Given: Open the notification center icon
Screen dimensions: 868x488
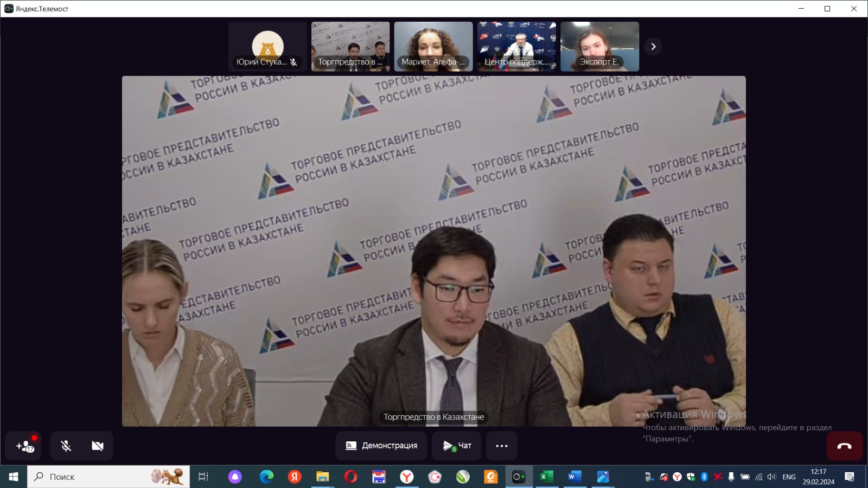Looking at the screenshot, I should [850, 477].
